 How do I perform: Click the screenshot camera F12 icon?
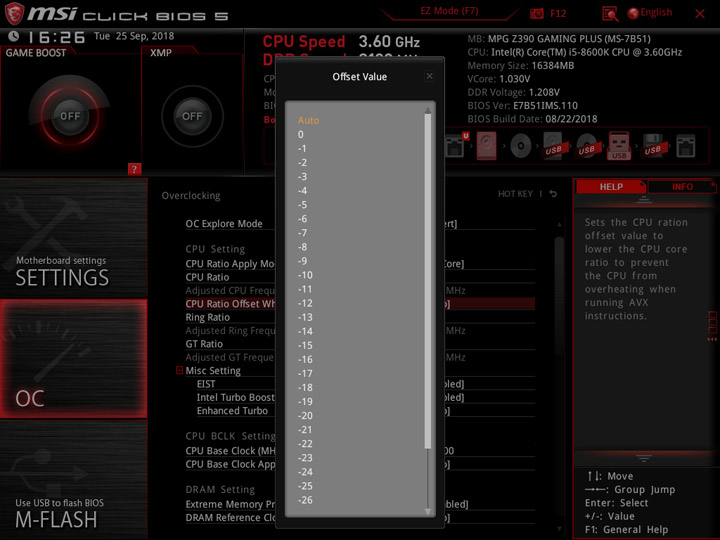click(x=536, y=13)
